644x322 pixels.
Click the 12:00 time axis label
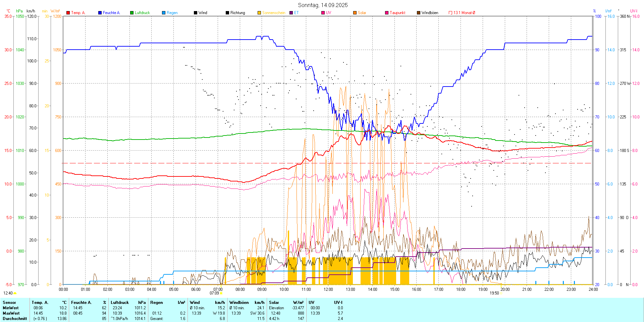(328, 289)
